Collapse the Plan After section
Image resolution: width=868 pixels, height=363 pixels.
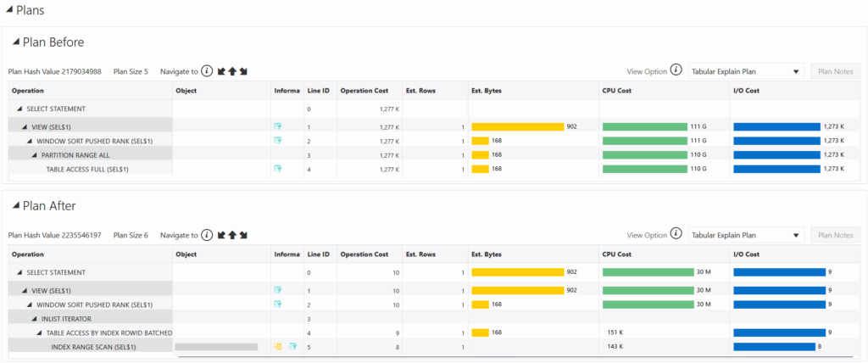click(x=15, y=206)
